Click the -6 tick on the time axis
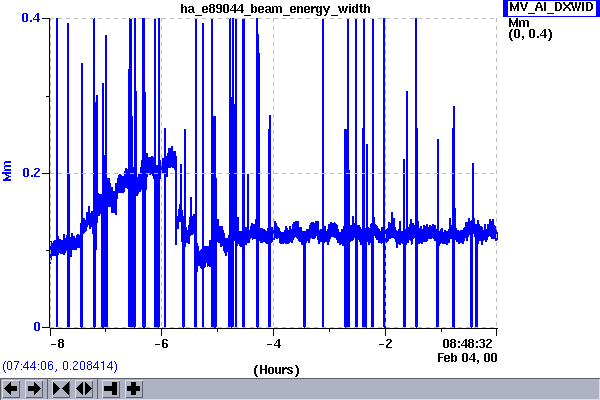 tap(163, 342)
